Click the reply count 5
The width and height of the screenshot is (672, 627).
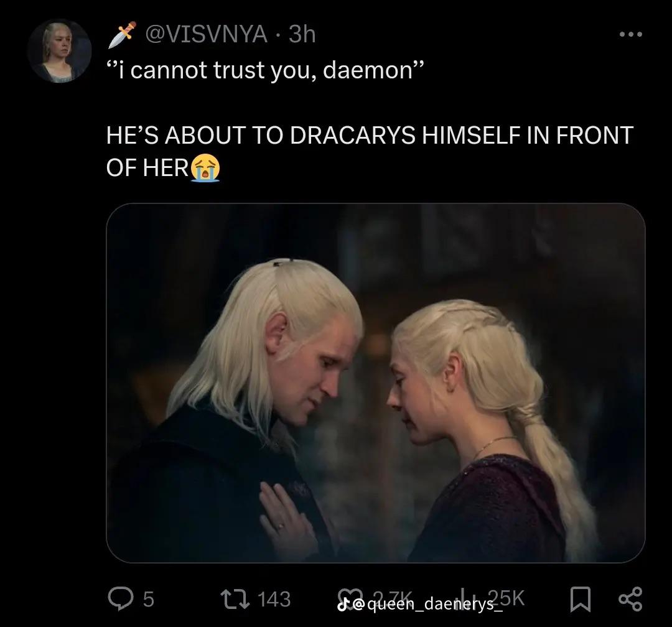(148, 599)
